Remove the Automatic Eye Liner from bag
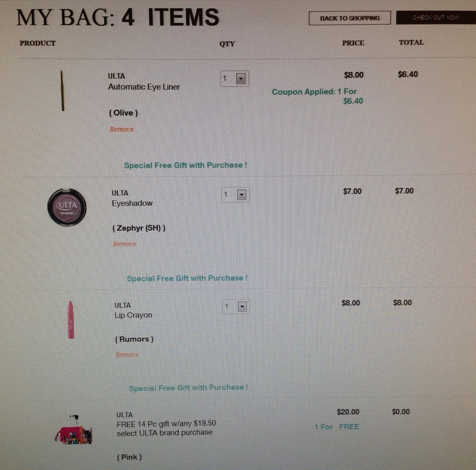 point(122,129)
